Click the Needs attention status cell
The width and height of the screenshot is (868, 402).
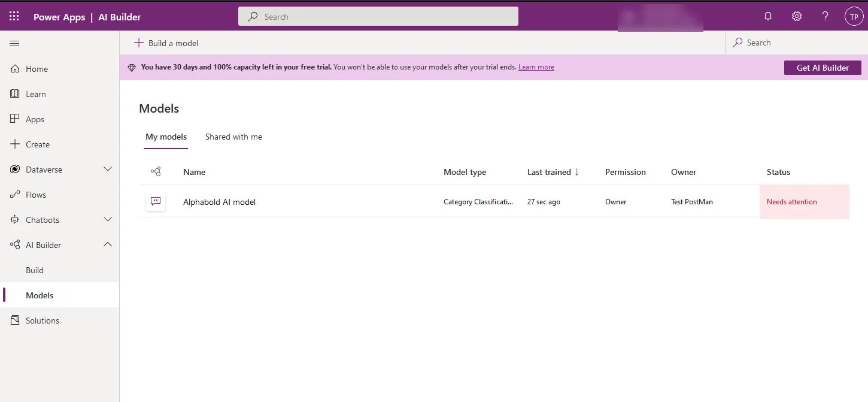point(805,202)
